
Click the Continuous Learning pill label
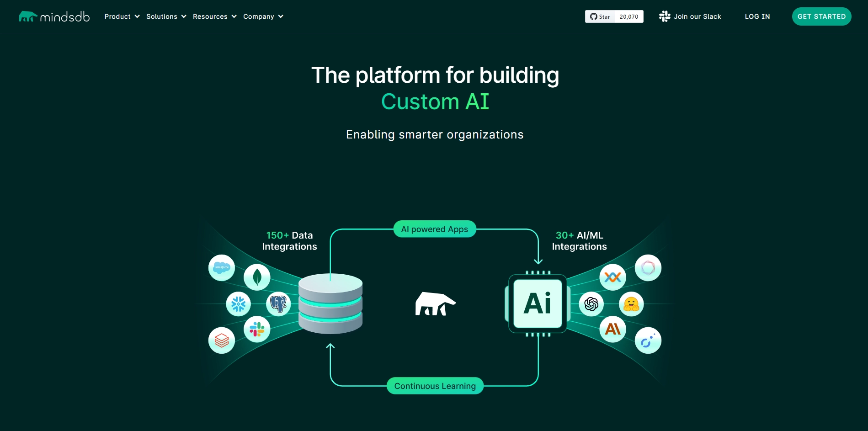click(435, 386)
